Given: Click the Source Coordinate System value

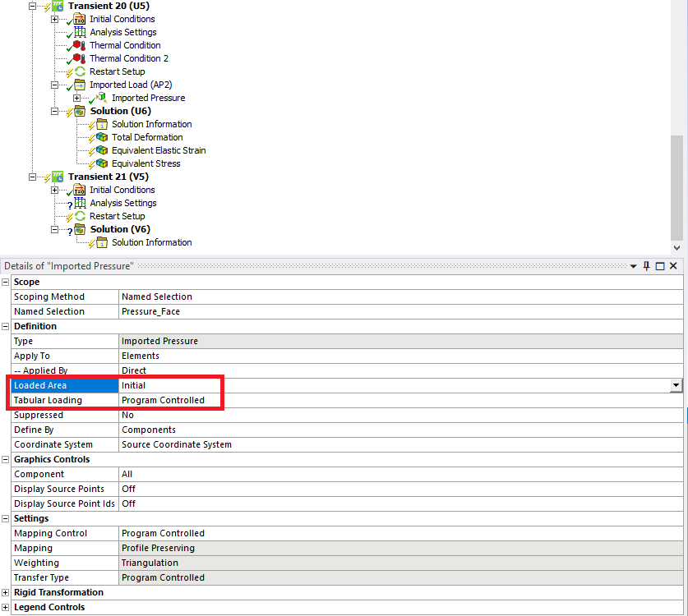Looking at the screenshot, I should (400, 444).
